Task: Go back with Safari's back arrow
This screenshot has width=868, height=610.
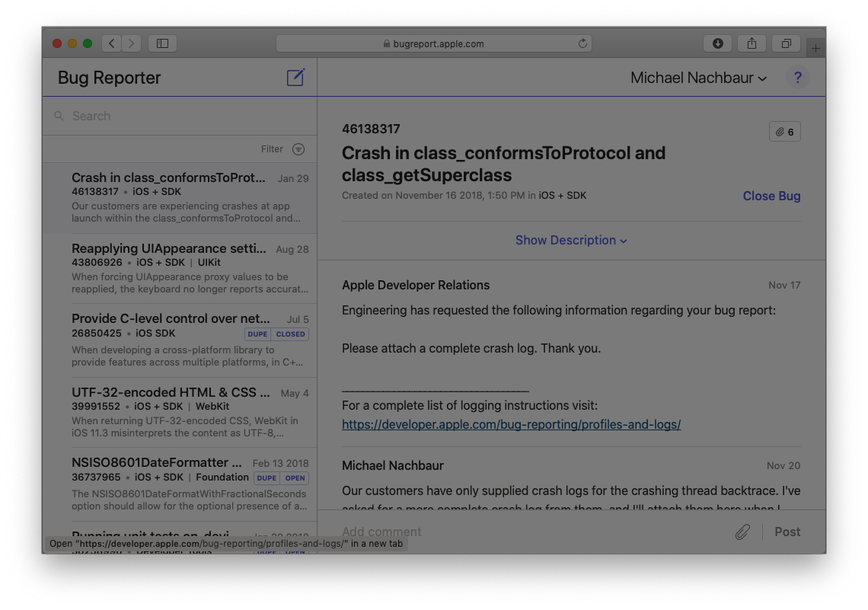Action: pyautogui.click(x=112, y=43)
